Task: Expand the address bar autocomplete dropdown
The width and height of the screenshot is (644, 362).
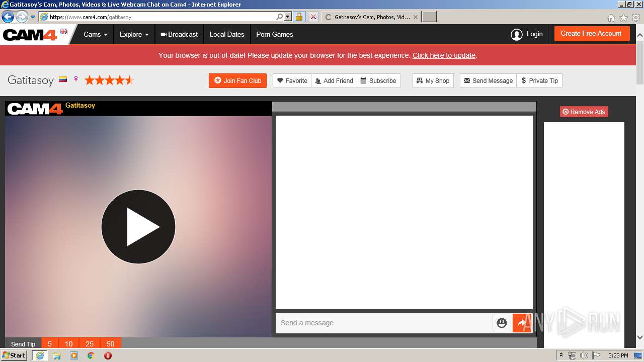Action: click(288, 17)
